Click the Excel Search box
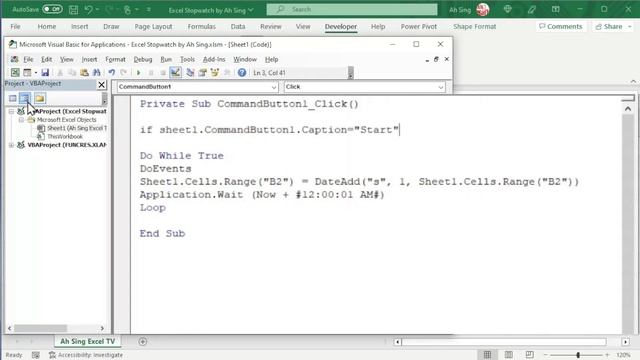The height and width of the screenshot is (360, 640). click(x=352, y=9)
